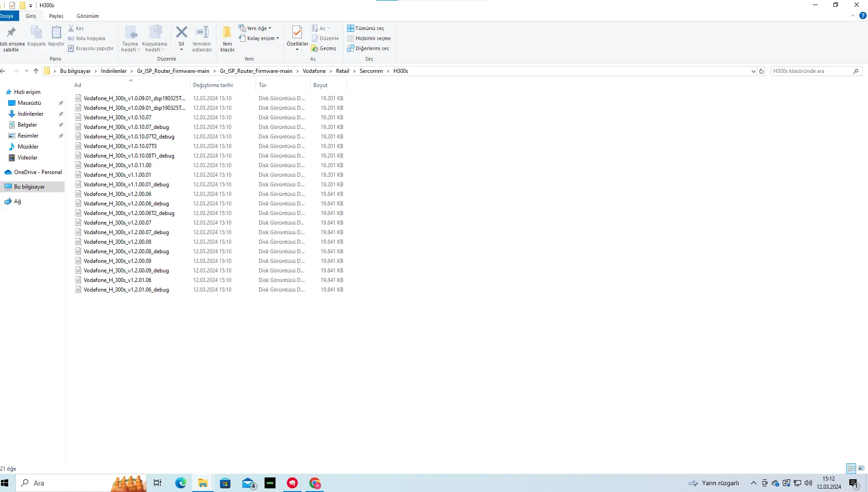Click the H300s klasöründe ara search box
Screen dimensions: 868x492
(816, 71)
